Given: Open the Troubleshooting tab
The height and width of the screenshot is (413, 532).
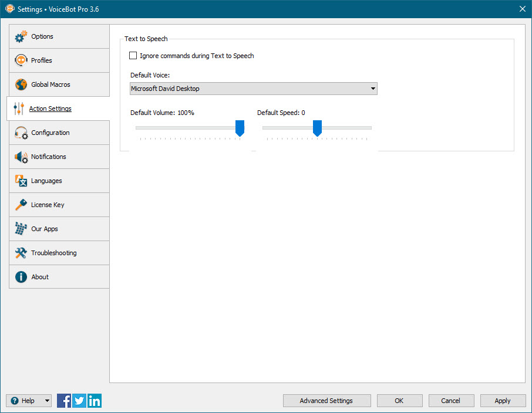Looking at the screenshot, I should click(x=59, y=253).
